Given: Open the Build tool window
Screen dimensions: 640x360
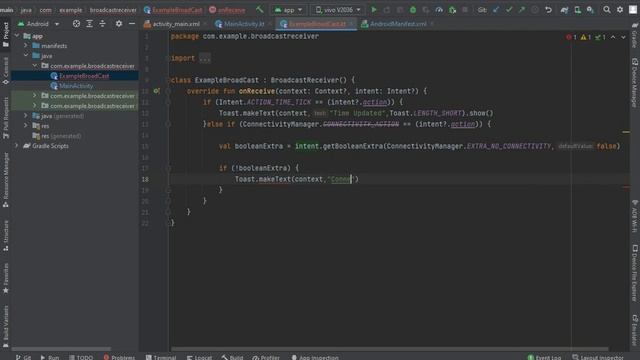Looking at the screenshot, I should 232,357.
